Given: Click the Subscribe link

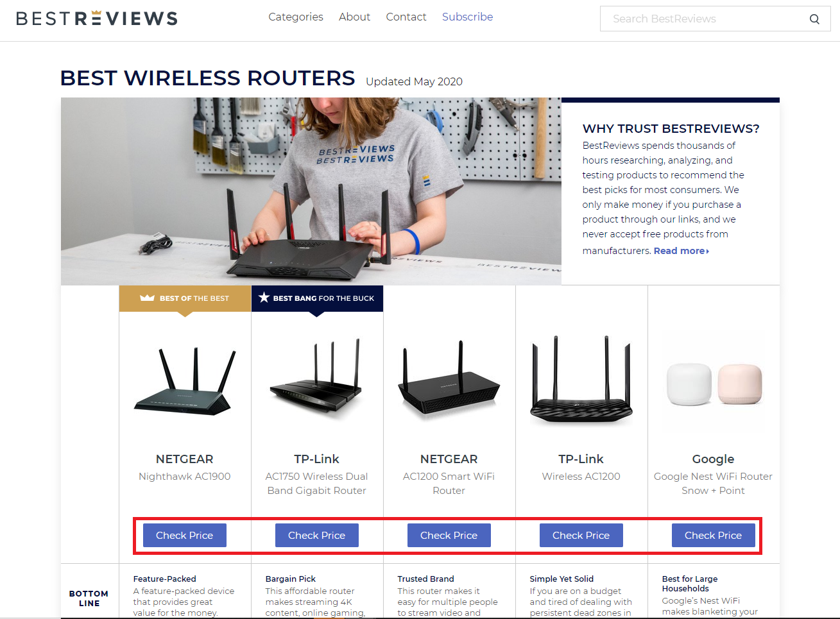Looking at the screenshot, I should point(467,17).
